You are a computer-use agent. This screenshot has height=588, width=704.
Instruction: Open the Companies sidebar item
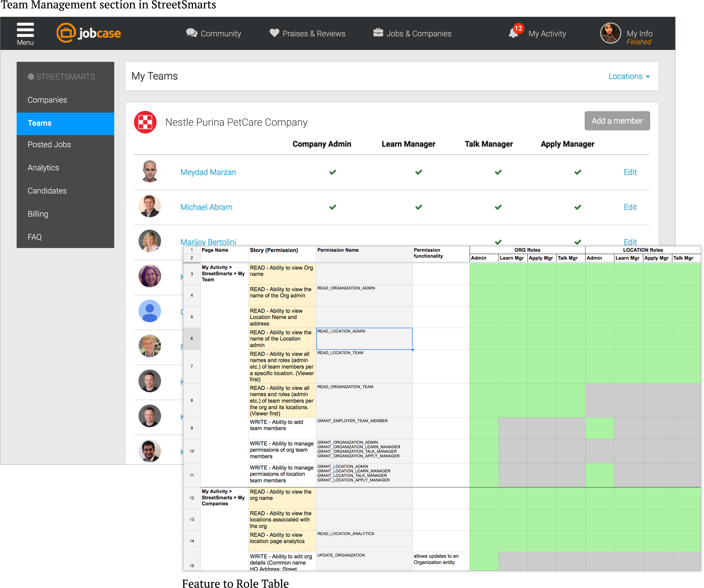click(x=65, y=100)
